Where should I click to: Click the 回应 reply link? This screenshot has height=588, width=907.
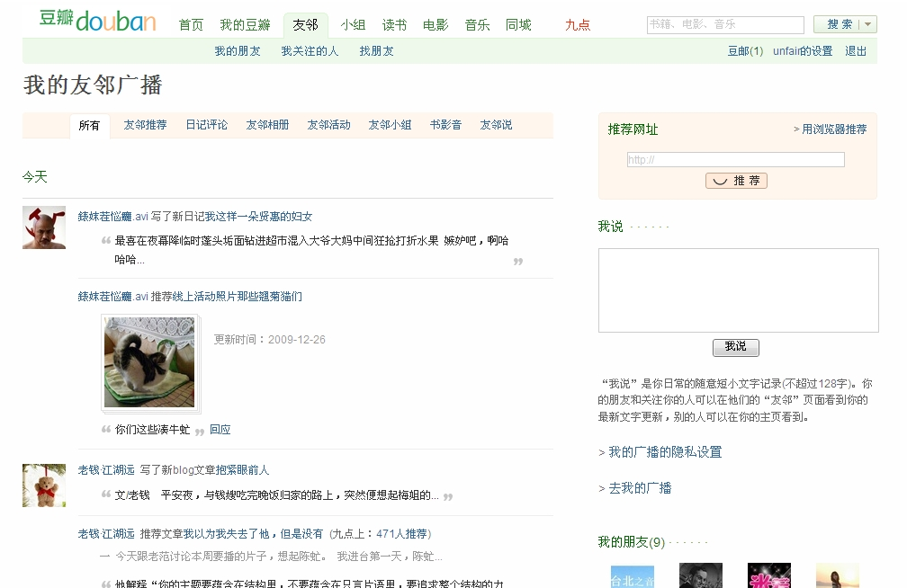click(220, 430)
